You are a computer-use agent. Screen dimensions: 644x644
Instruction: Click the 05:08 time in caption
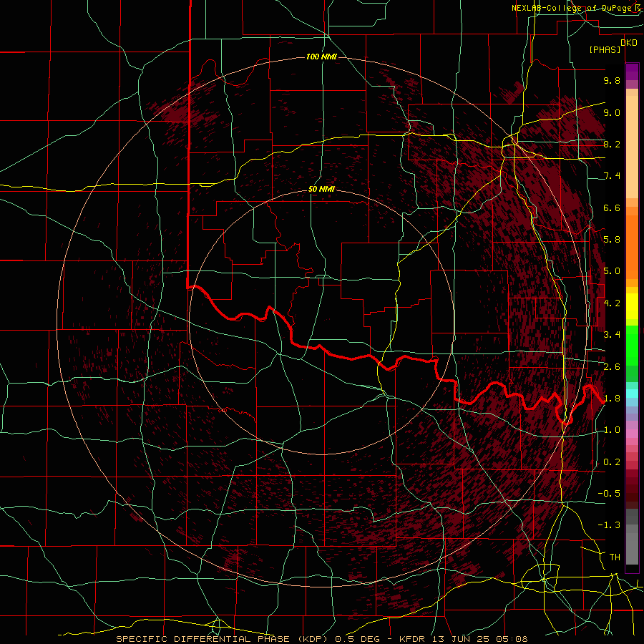(x=512, y=639)
